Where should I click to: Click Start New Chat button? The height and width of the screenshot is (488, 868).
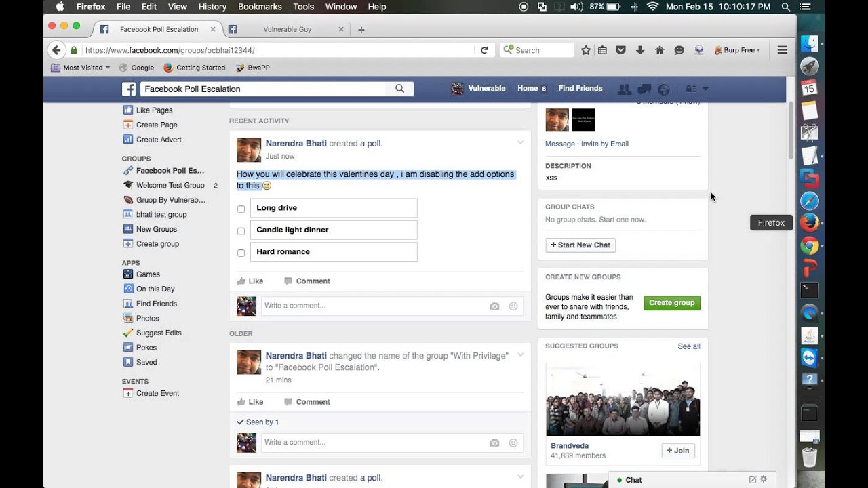point(580,245)
